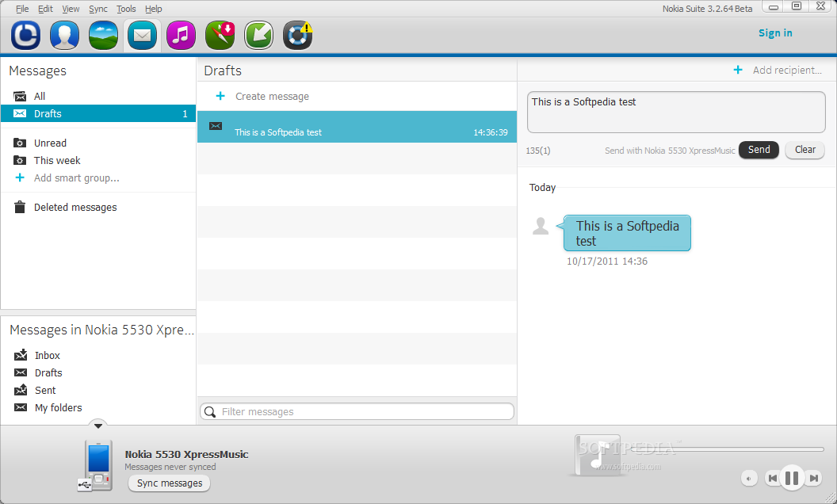Click the Sync messages button
The width and height of the screenshot is (837, 504).
tap(169, 483)
